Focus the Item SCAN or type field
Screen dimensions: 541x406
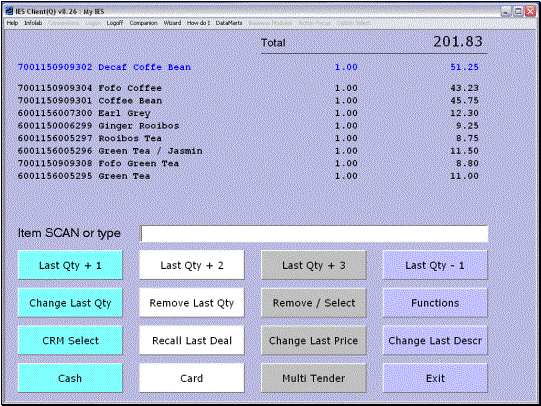[x=314, y=234]
